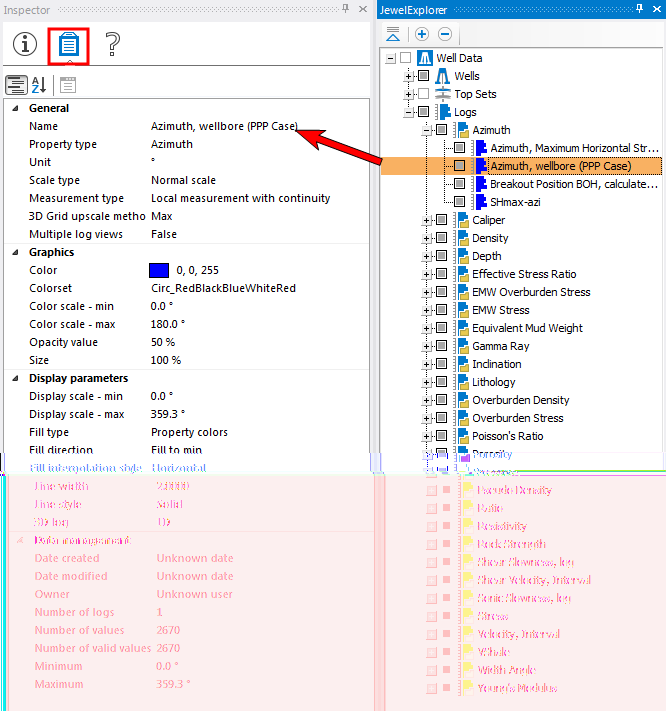Screen dimensions: 666x711
Task: Toggle the Top Sets checkbox
Action: 423,94
